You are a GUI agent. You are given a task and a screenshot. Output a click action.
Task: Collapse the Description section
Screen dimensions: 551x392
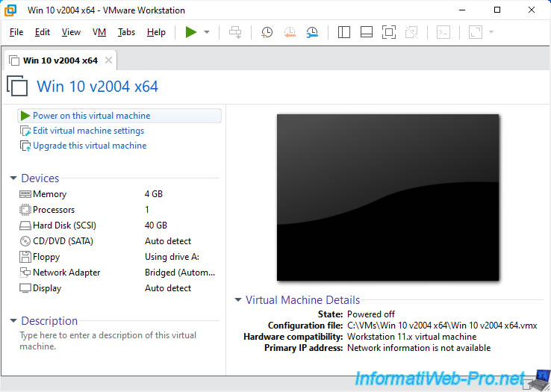click(13, 320)
